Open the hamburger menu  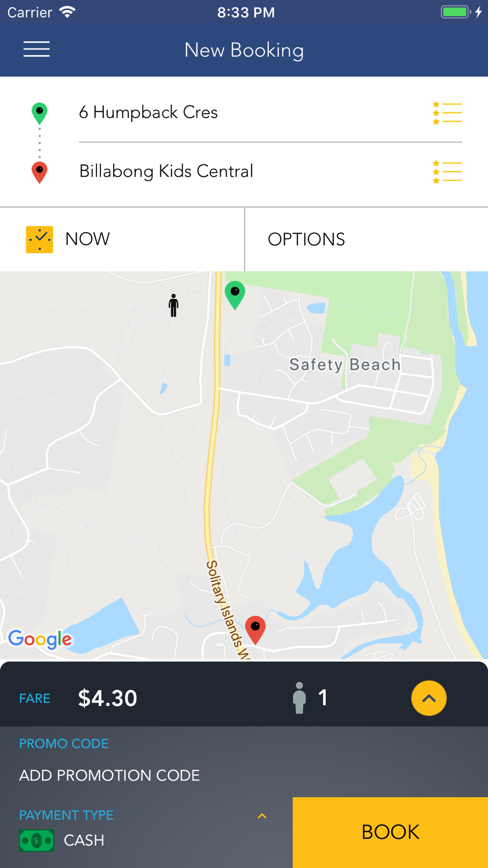click(37, 49)
